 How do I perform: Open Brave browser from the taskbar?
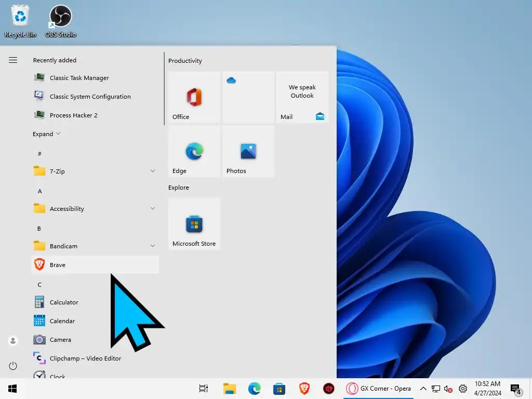point(304,389)
